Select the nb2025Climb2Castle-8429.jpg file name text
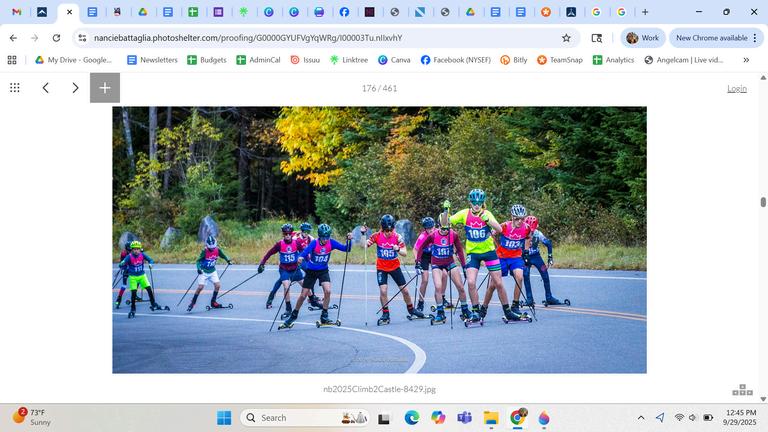 click(379, 389)
